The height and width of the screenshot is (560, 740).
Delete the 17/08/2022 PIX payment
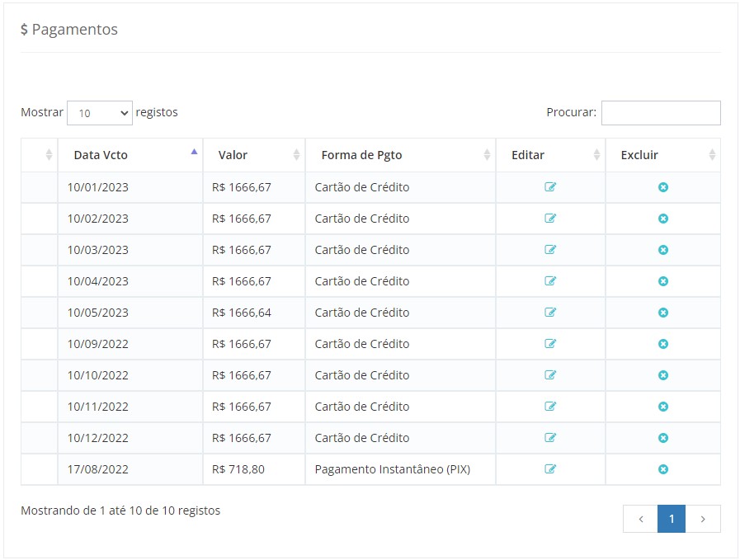tap(662, 469)
